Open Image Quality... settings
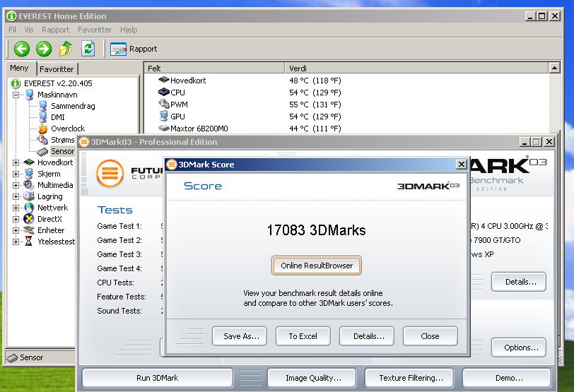 312,378
